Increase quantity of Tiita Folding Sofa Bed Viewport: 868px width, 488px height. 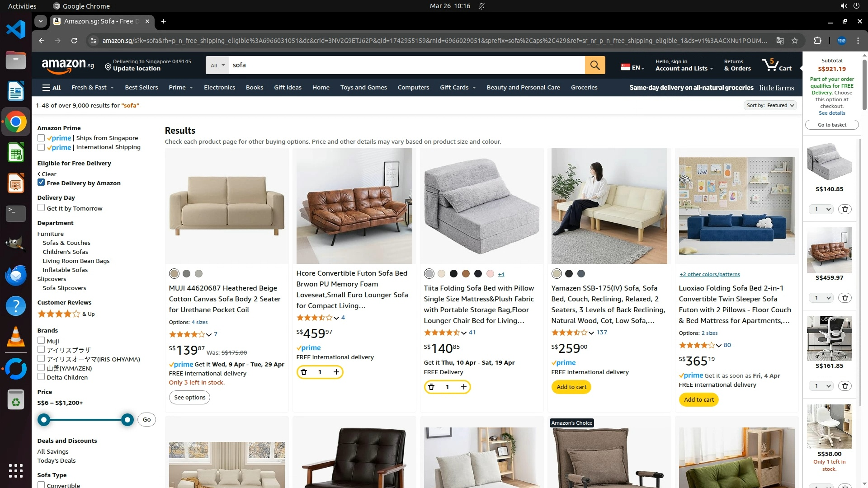point(464,387)
